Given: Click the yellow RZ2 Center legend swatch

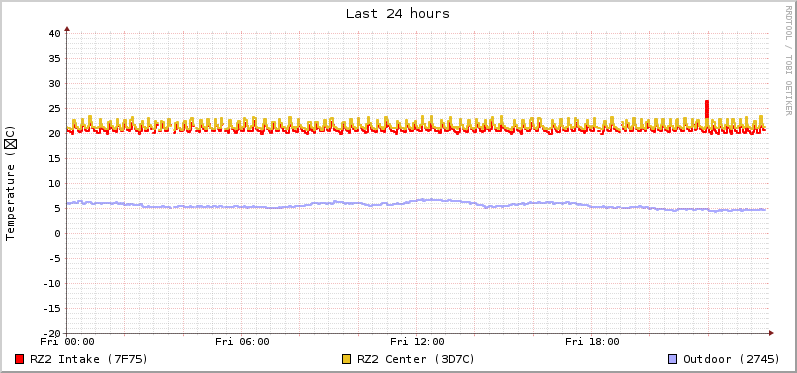Looking at the screenshot, I should tap(347, 359).
